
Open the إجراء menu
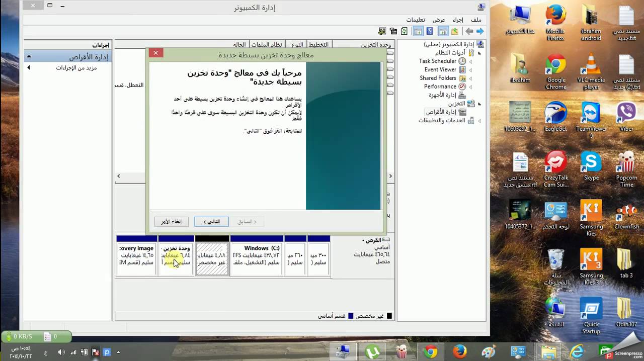pos(457,20)
